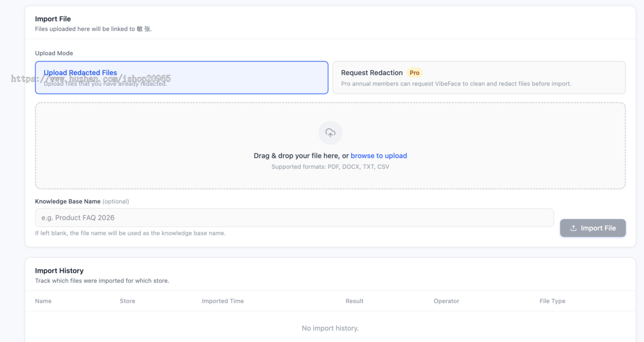
Task: Click the Import File button
Action: pyautogui.click(x=592, y=228)
